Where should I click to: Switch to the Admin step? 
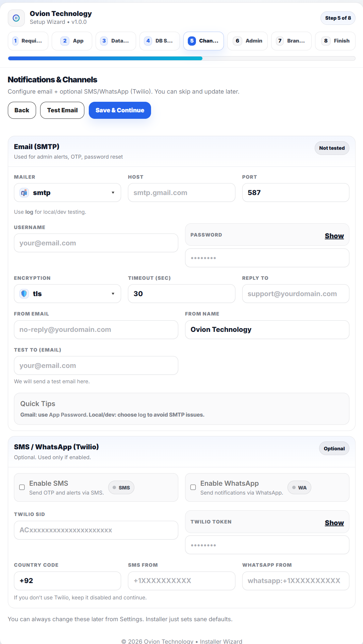click(247, 41)
